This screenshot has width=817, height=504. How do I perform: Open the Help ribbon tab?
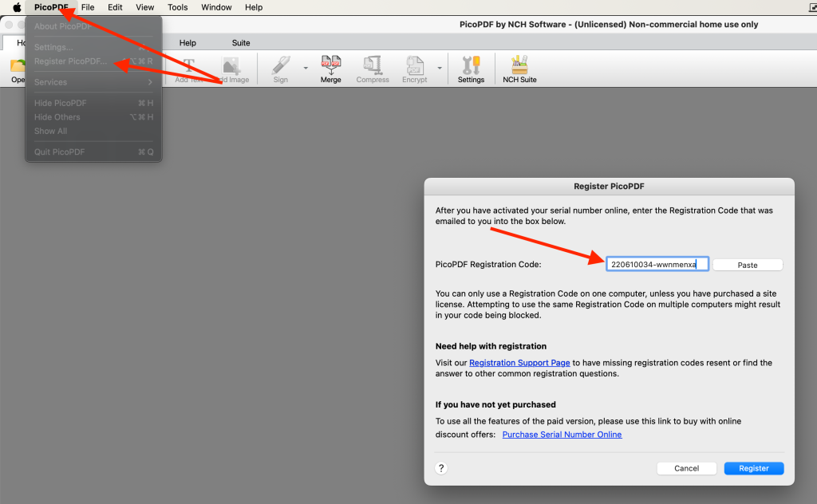pos(187,42)
